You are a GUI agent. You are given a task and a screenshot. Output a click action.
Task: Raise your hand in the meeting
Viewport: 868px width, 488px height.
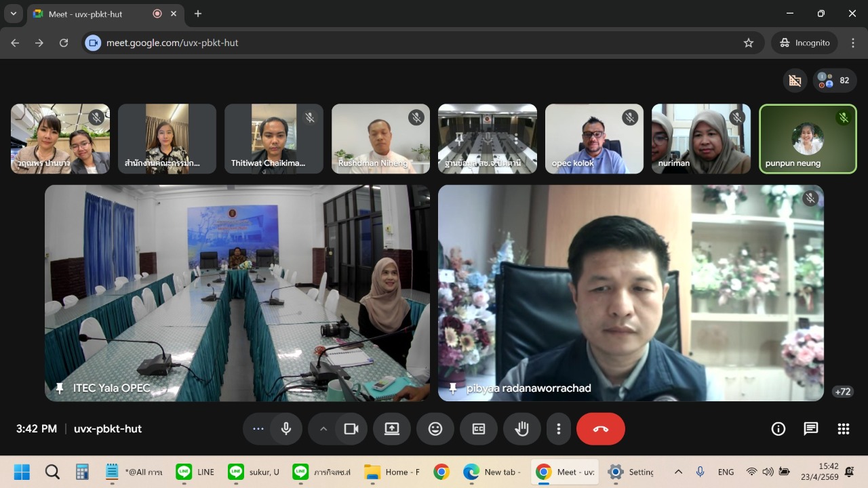point(521,429)
